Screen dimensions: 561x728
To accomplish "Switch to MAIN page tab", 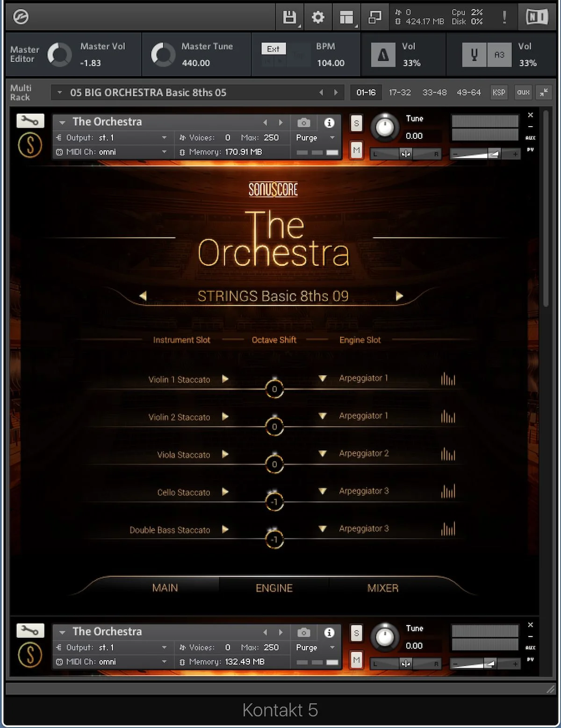I will pos(165,588).
